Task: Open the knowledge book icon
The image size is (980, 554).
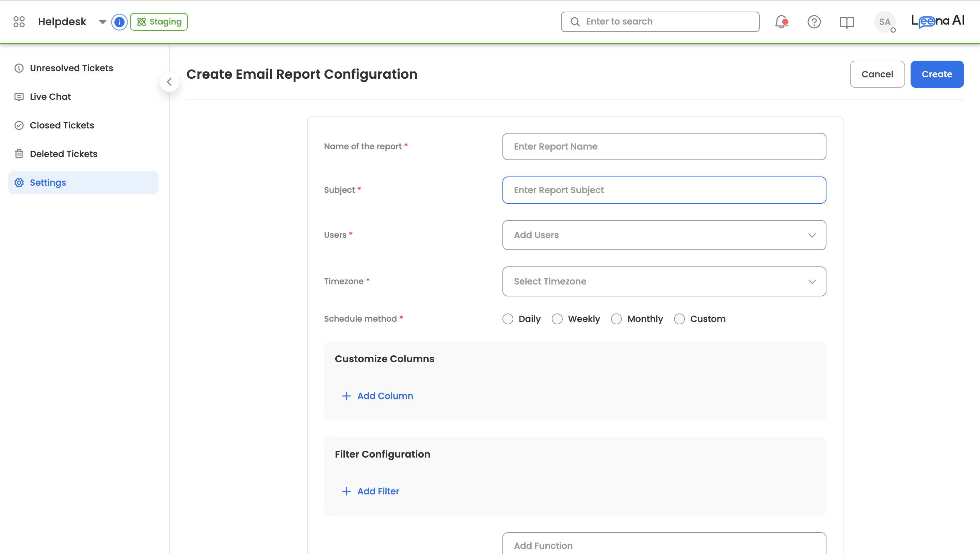Action: 847,22
